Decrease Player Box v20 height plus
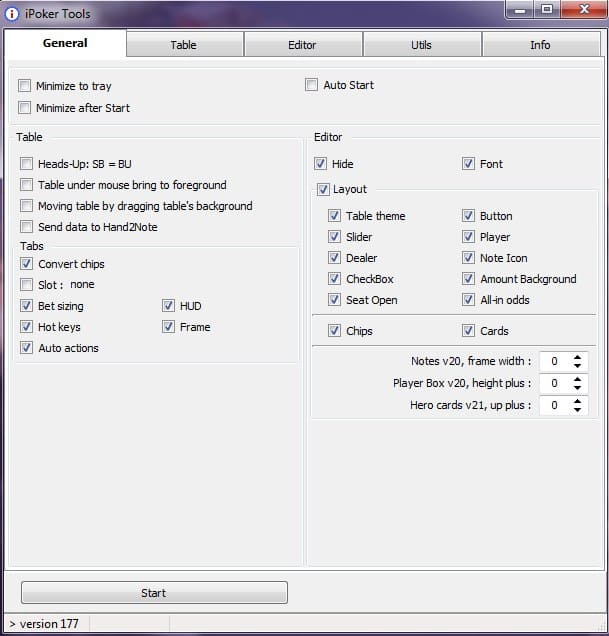Screen dimensions: 609x636 click(x=577, y=387)
